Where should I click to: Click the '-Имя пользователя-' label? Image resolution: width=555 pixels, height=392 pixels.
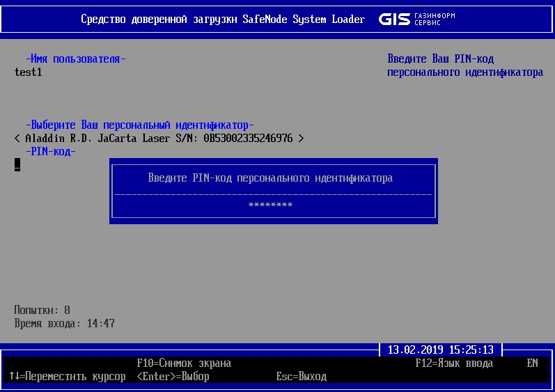click(76, 58)
